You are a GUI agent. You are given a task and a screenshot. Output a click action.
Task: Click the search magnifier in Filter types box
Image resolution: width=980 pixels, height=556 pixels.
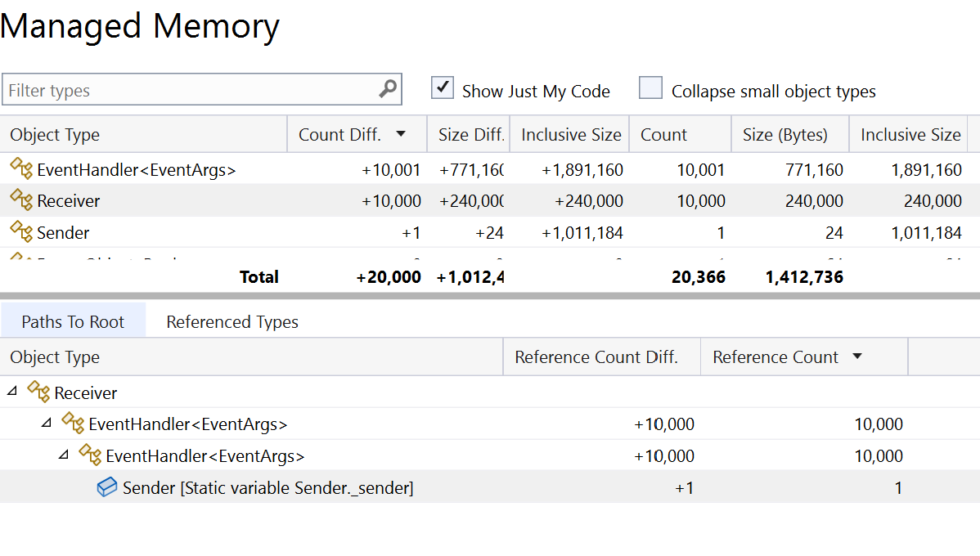pyautogui.click(x=389, y=89)
